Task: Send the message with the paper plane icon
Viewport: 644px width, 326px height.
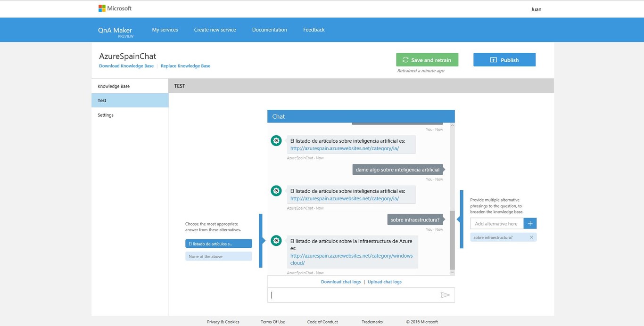Action: click(x=445, y=295)
